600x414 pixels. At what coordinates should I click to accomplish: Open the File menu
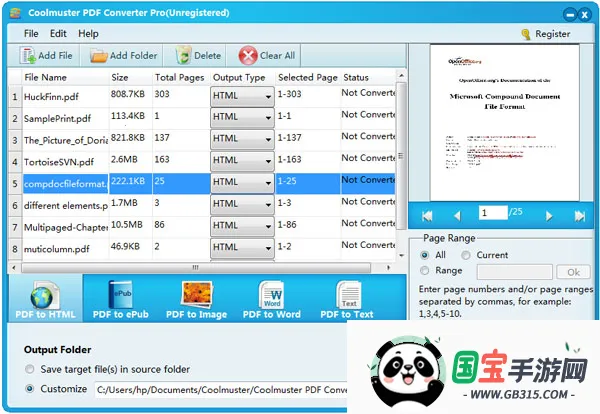pyautogui.click(x=31, y=33)
